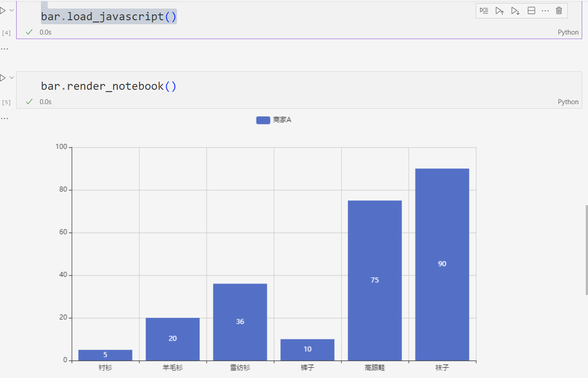Click the x-axis label 袜子
Image resolution: width=588 pixels, height=378 pixels.
(x=442, y=368)
